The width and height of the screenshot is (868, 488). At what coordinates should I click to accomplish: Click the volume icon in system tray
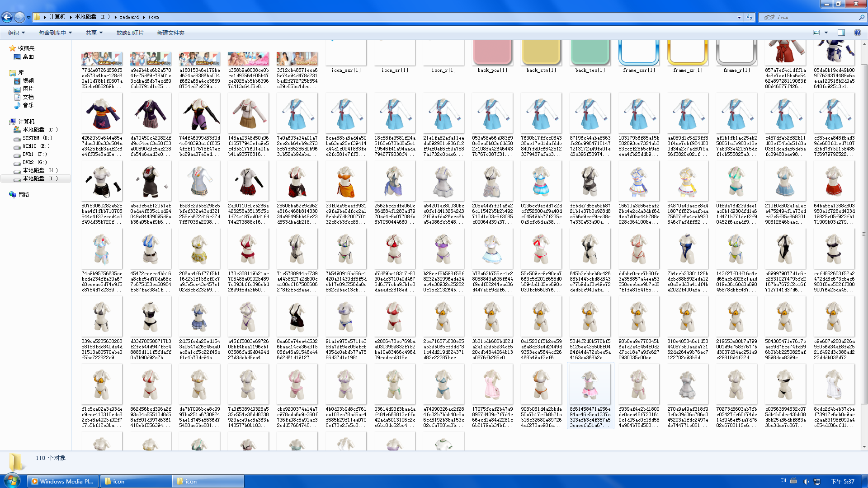coord(806,482)
